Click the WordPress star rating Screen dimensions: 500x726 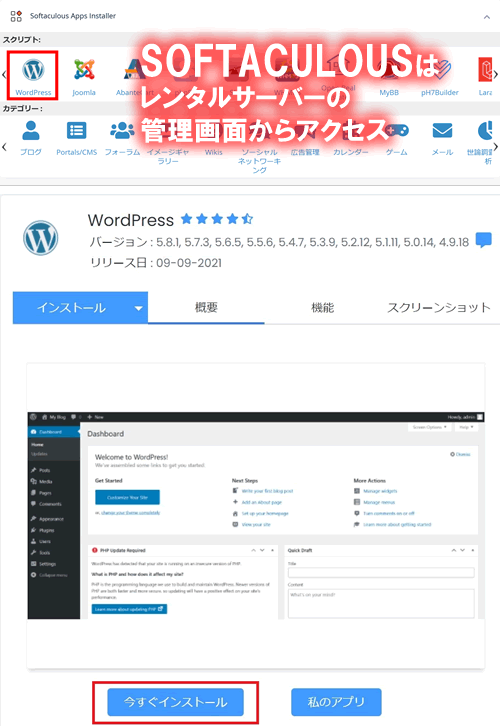[x=217, y=219]
